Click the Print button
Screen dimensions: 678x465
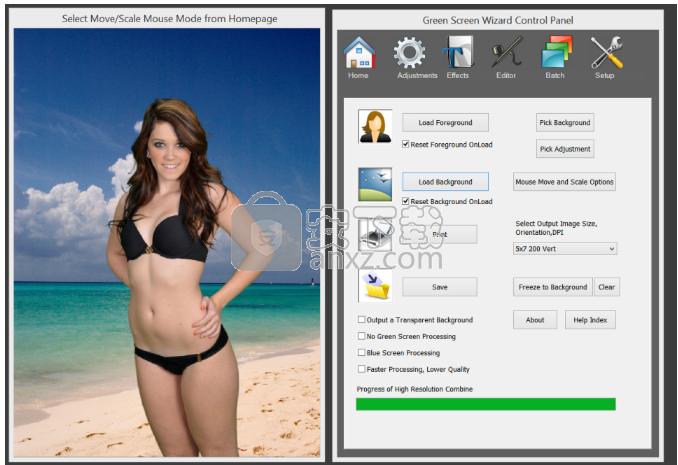pos(440,234)
